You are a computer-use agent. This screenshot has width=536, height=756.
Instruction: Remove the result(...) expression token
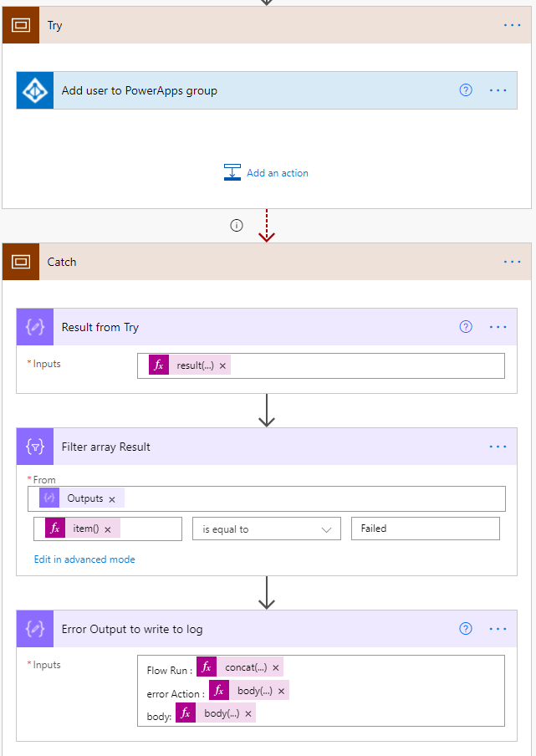(223, 365)
